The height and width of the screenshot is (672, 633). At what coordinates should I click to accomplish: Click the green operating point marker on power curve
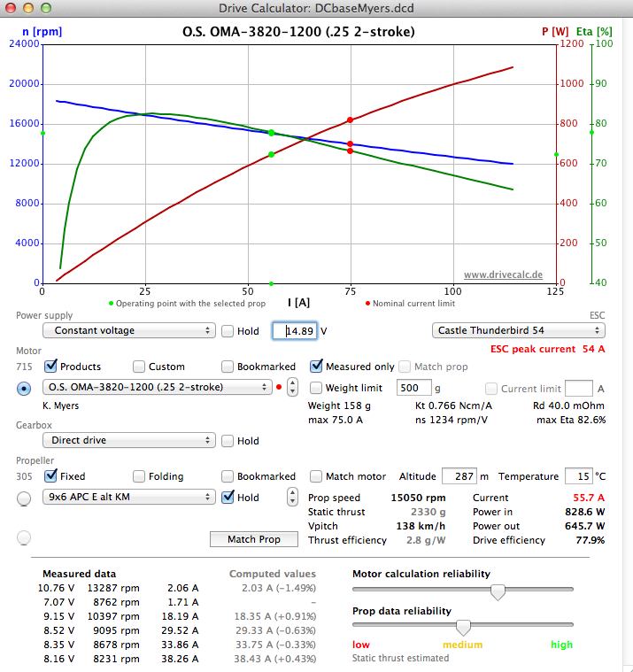tap(271, 154)
